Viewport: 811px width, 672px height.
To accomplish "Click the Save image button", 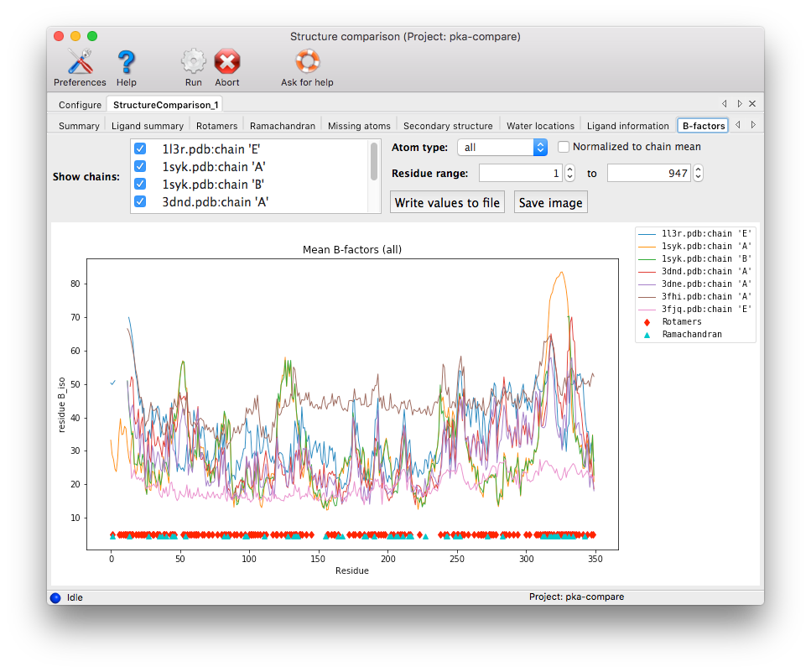I will (549, 203).
